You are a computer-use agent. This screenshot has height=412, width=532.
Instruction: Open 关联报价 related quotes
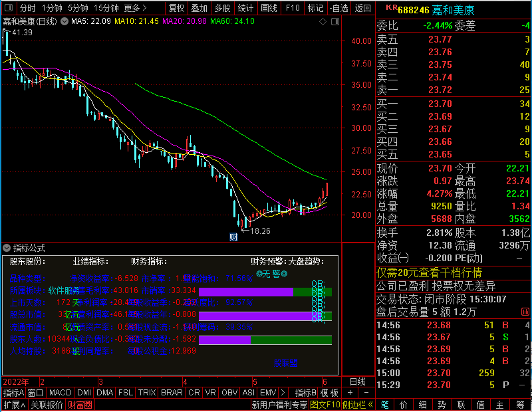(x=47, y=405)
